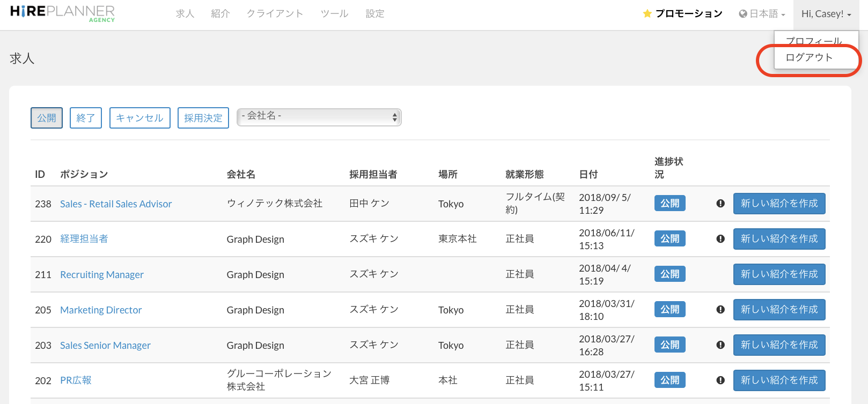This screenshot has height=404, width=868.
Task: Toggle the 公開 status filter
Action: (47, 118)
